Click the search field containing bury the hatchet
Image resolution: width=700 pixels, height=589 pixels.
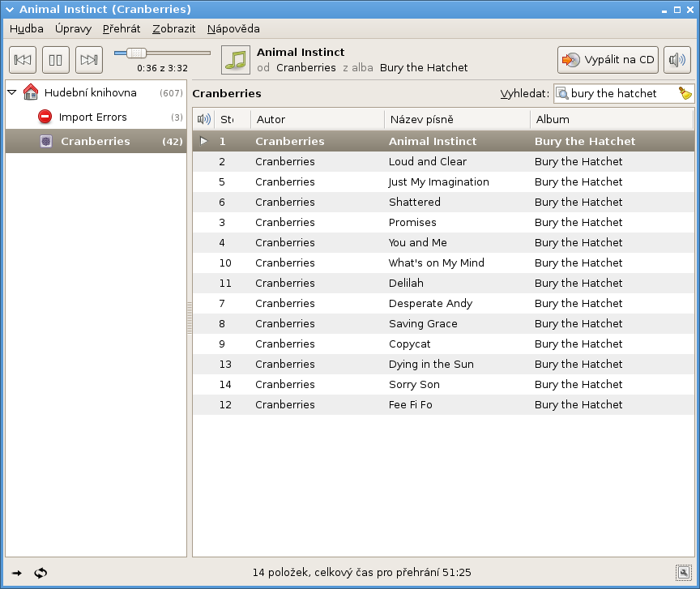[x=623, y=94]
